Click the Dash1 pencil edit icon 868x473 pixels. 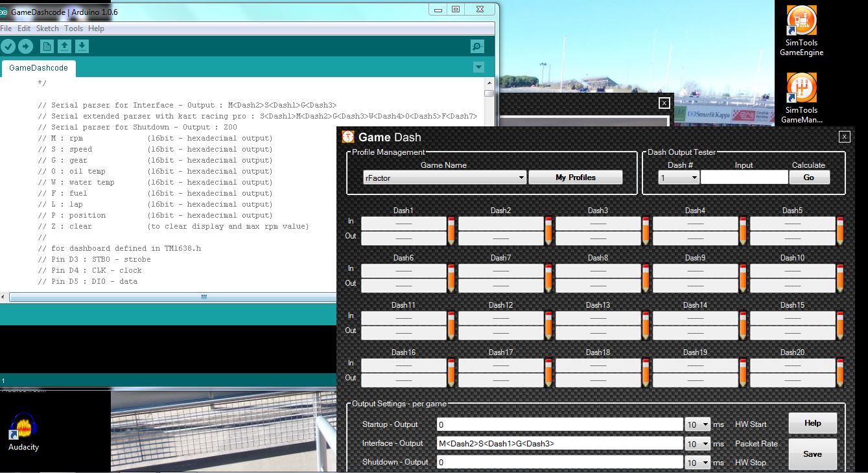click(451, 231)
